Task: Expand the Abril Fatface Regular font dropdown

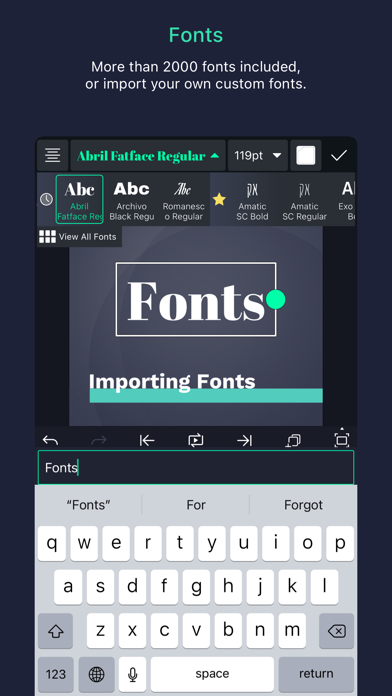Action: point(148,156)
